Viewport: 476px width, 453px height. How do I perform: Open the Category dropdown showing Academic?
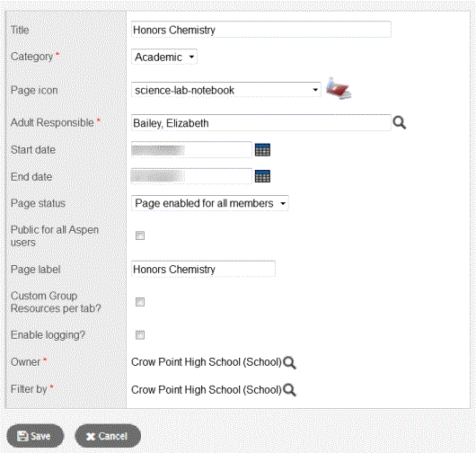(164, 57)
